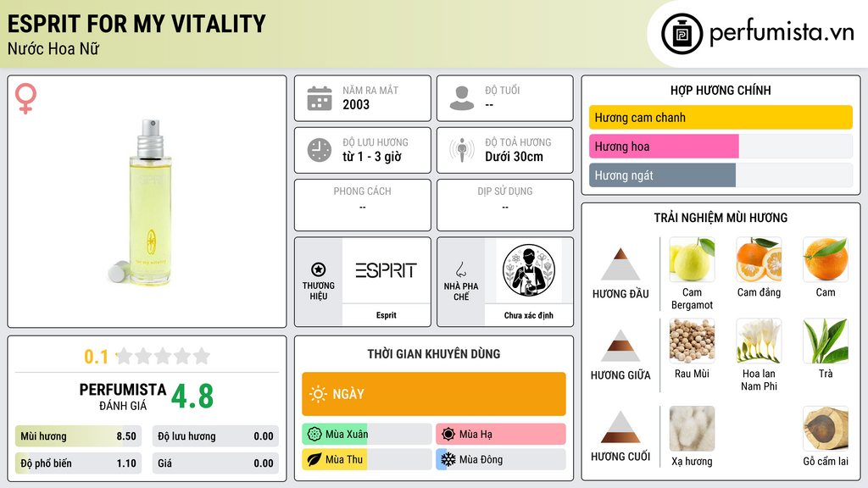This screenshot has width=868, height=488.
Task: Click the perfumista.vn bottle logo icon
Action: [682, 34]
